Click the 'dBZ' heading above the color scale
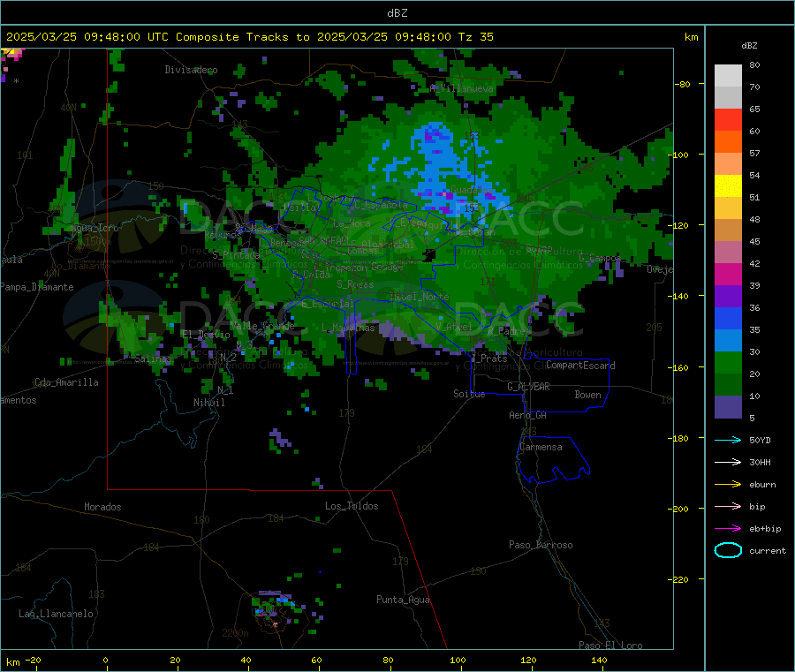The image size is (795, 672). tap(749, 46)
